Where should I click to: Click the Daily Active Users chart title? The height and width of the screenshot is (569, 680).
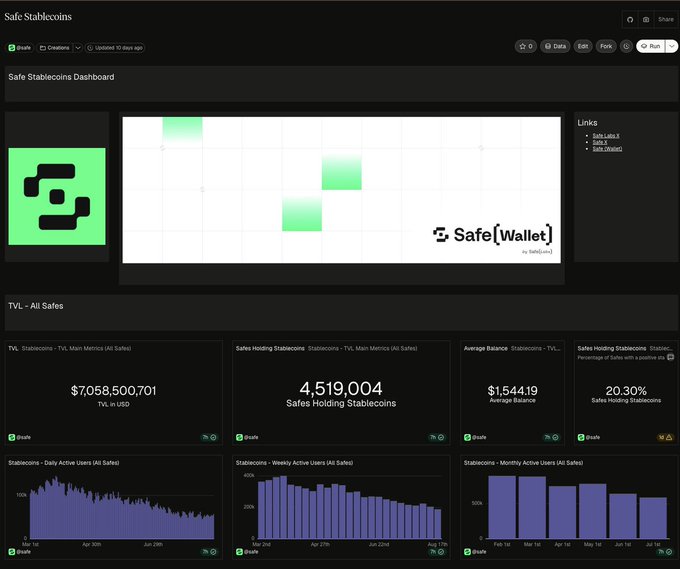64,463
